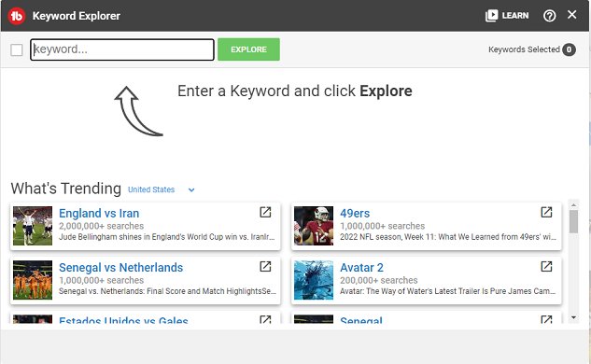Click the TubeBuddy logo icon

(x=17, y=16)
